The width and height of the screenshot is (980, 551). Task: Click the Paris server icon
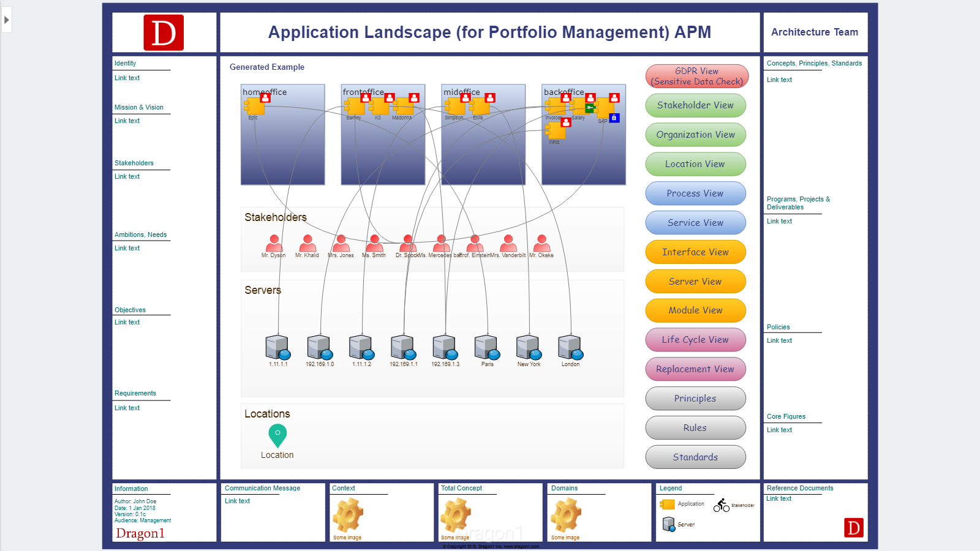pyautogui.click(x=487, y=347)
